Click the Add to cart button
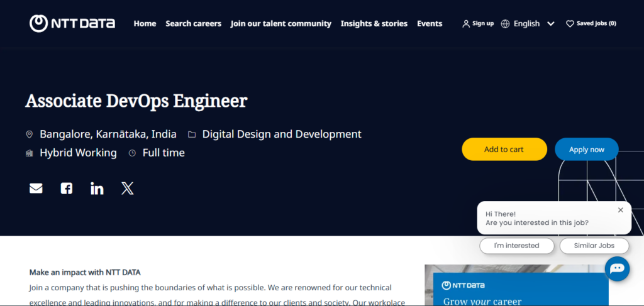644x306 pixels. click(504, 150)
